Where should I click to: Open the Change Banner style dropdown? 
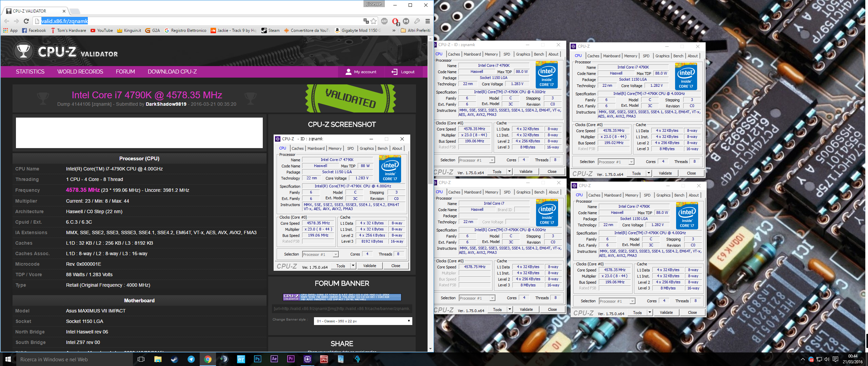click(x=363, y=321)
